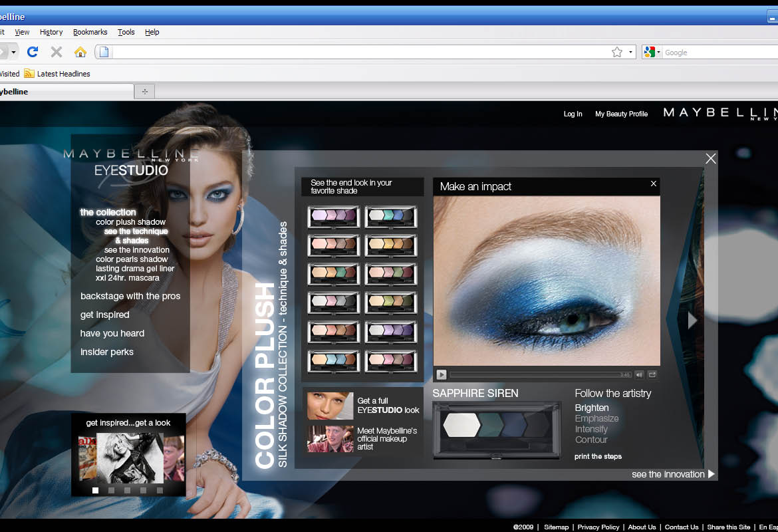Open the Bookmarks menu
The width and height of the screenshot is (778, 532).
point(90,32)
